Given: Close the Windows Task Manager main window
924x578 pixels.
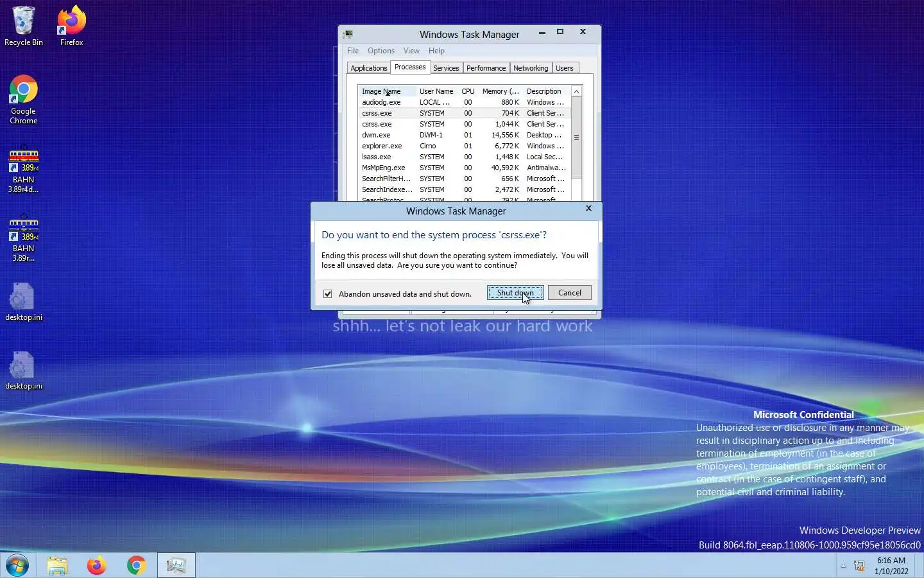Looking at the screenshot, I should tap(583, 32).
